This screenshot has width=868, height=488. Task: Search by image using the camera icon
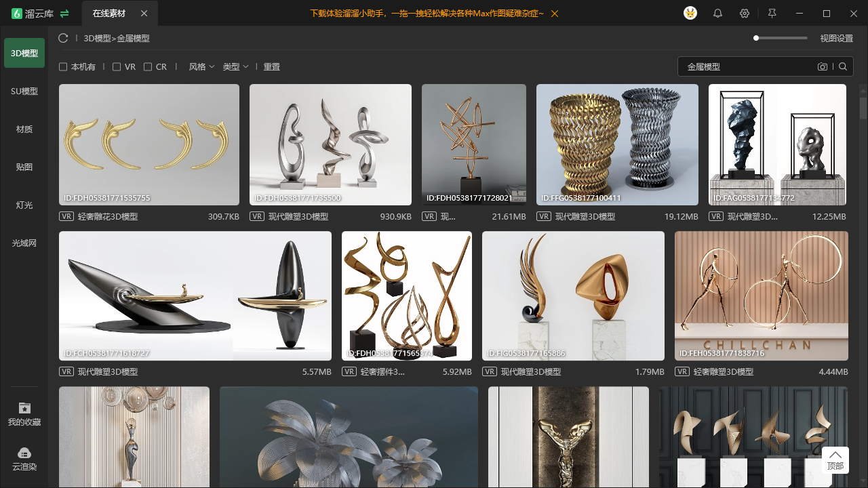point(823,66)
